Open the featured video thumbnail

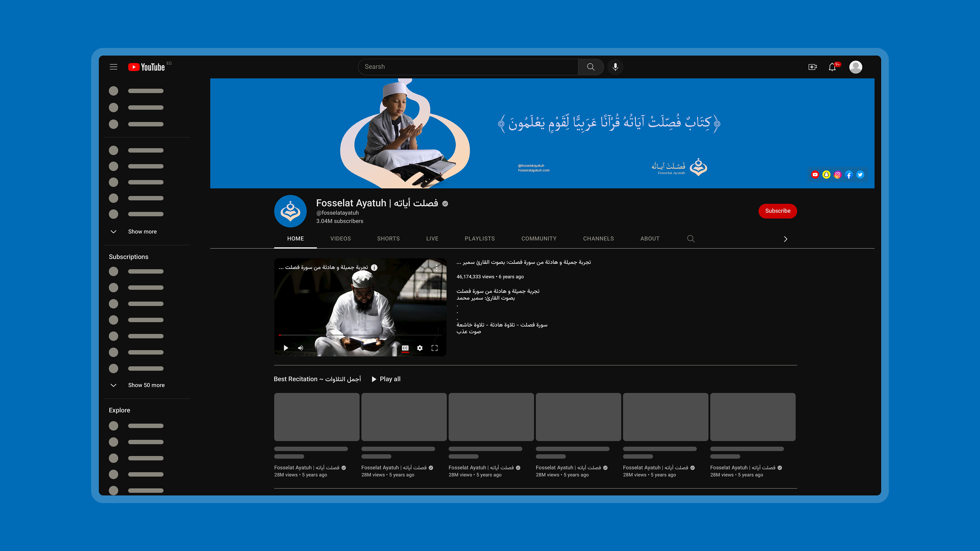tap(360, 307)
